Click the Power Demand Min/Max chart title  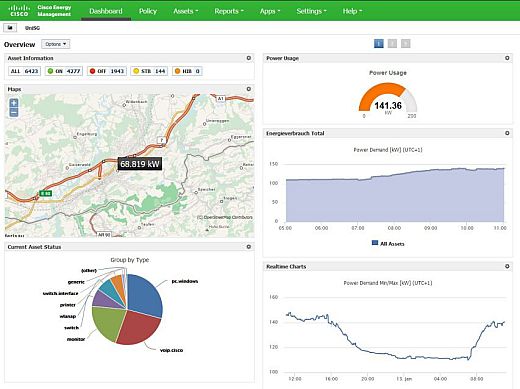[388, 283]
